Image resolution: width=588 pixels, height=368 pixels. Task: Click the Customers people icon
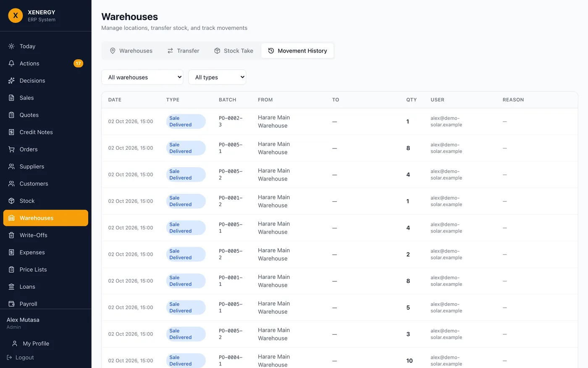11,184
